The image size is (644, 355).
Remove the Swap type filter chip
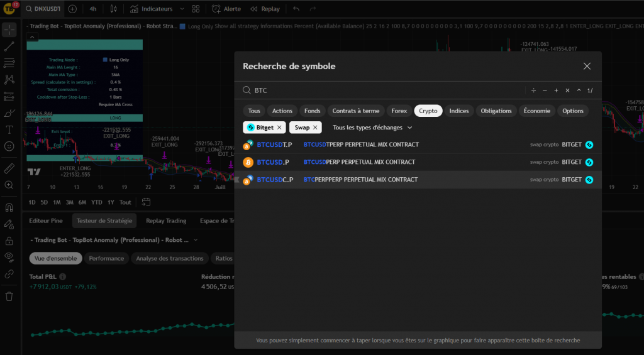click(315, 128)
